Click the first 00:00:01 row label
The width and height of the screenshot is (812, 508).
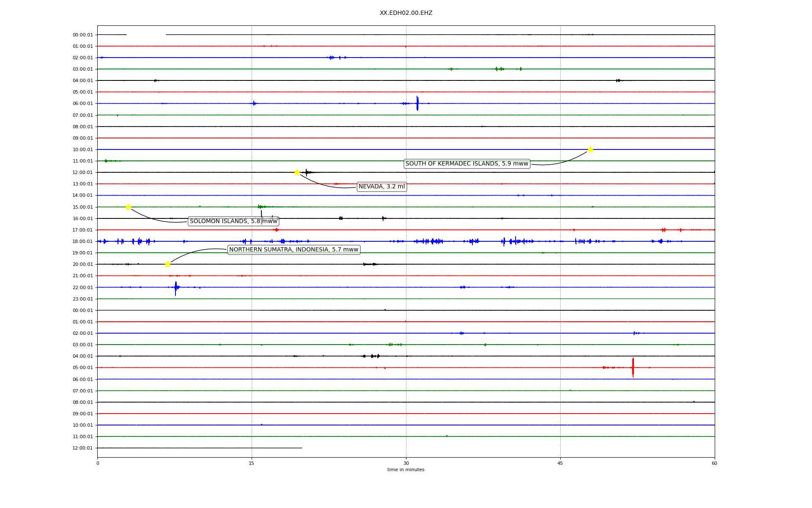pos(82,35)
